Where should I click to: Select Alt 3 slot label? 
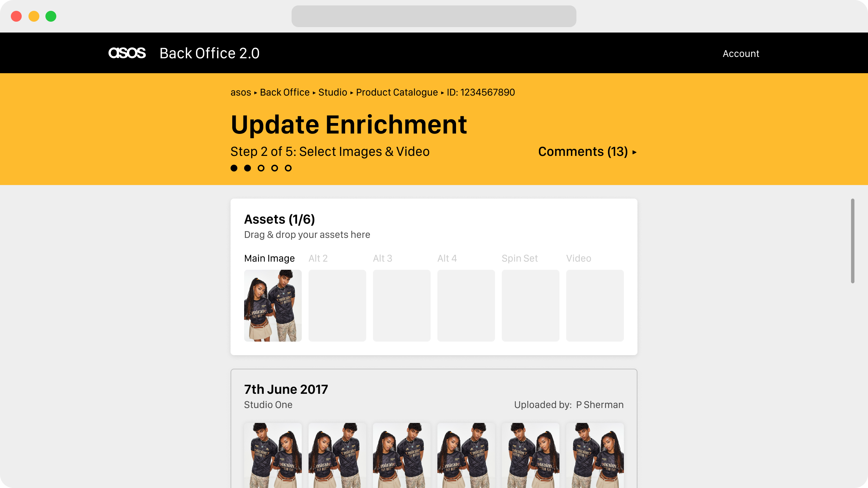click(382, 258)
